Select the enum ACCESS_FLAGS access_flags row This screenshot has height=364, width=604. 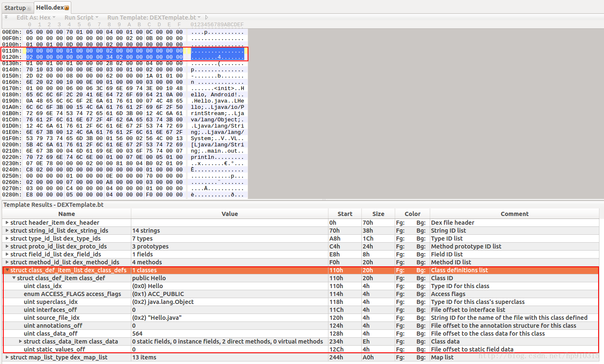pos(301,294)
